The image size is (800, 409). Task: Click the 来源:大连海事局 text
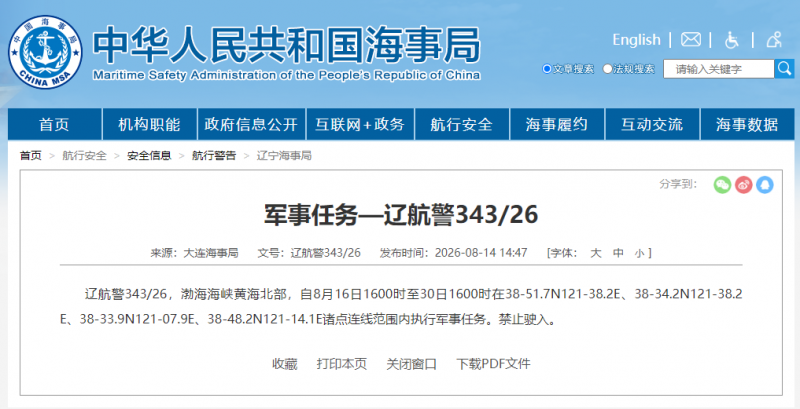(x=194, y=252)
